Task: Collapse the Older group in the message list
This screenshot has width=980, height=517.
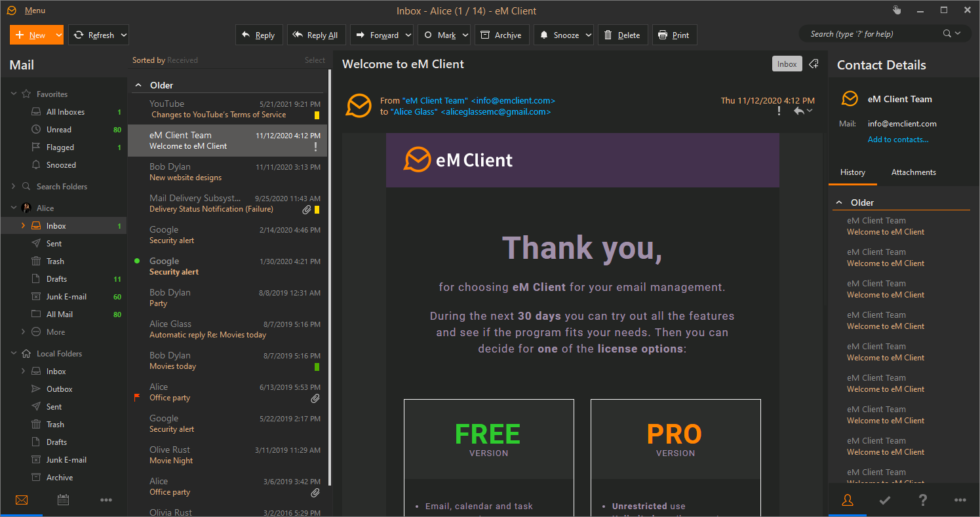Action: pyautogui.click(x=138, y=85)
